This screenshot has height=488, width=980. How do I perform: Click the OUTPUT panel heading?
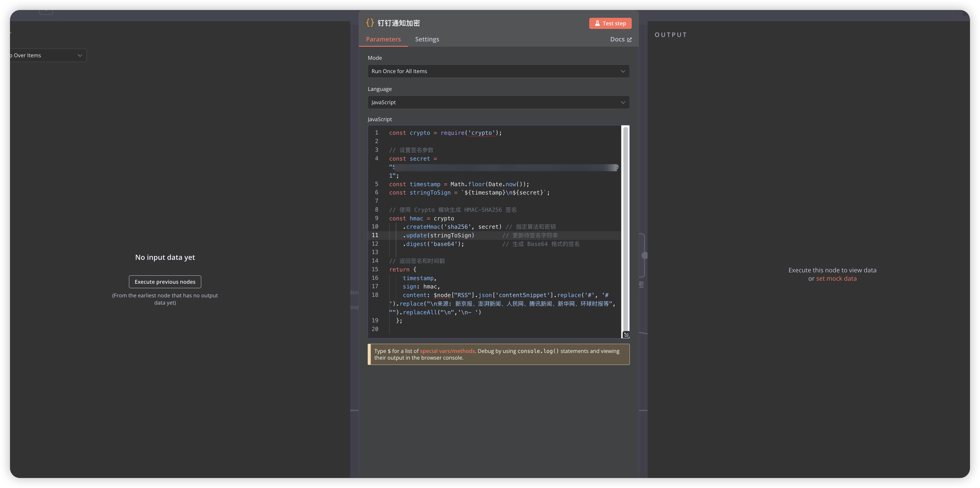[670, 35]
